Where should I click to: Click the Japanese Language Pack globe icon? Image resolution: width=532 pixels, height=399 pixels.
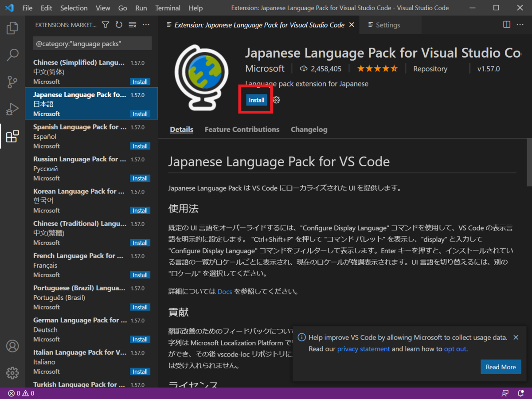[201, 77]
